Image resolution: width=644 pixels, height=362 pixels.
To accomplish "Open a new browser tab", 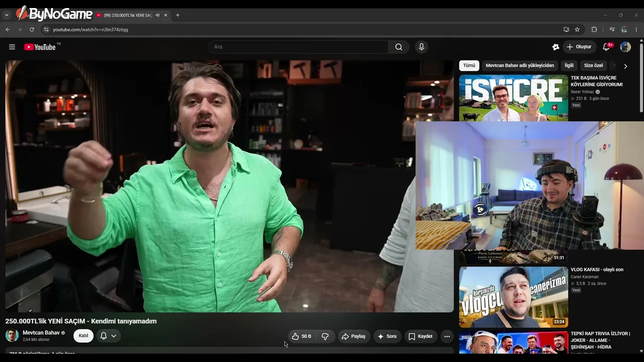I will (178, 15).
